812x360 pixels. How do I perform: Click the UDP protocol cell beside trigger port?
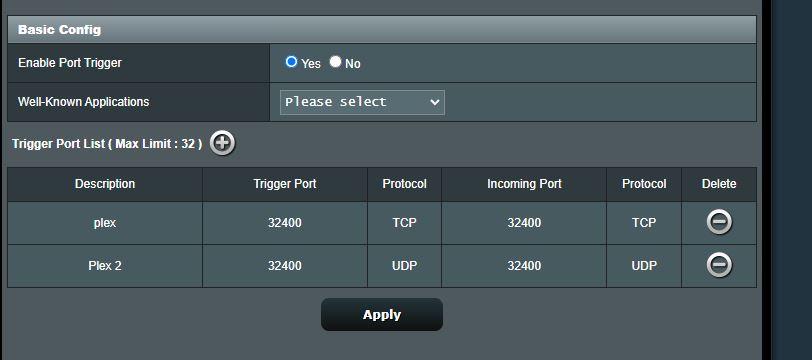404,266
